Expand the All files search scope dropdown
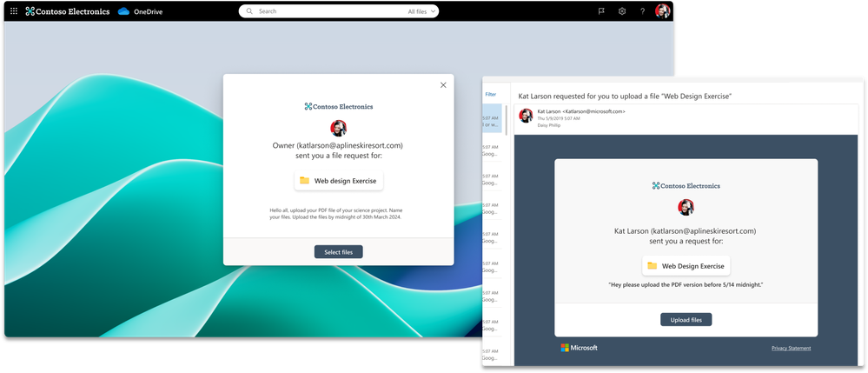The image size is (868, 373). (x=421, y=11)
